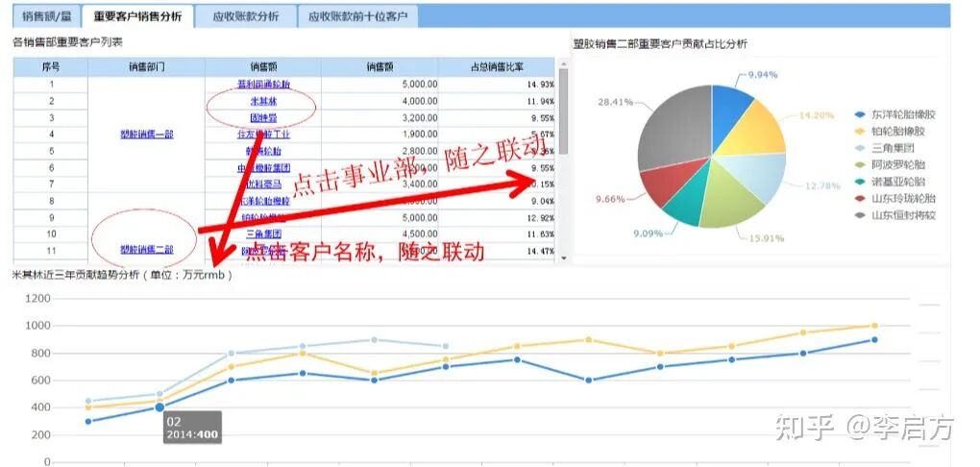The height and width of the screenshot is (467, 980).
Task: Toggle the last gray legend entry 山东恒…
Action: point(895,215)
